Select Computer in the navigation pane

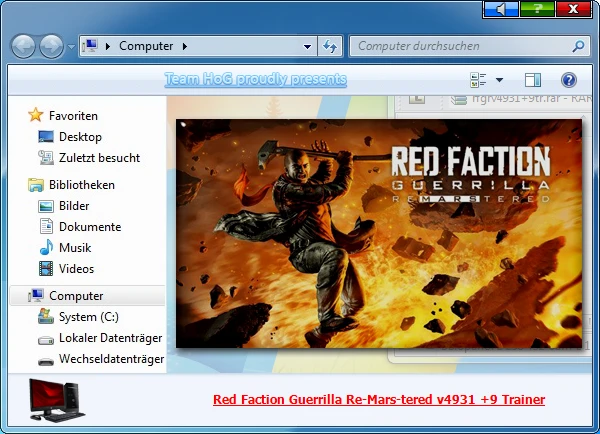[x=76, y=296]
